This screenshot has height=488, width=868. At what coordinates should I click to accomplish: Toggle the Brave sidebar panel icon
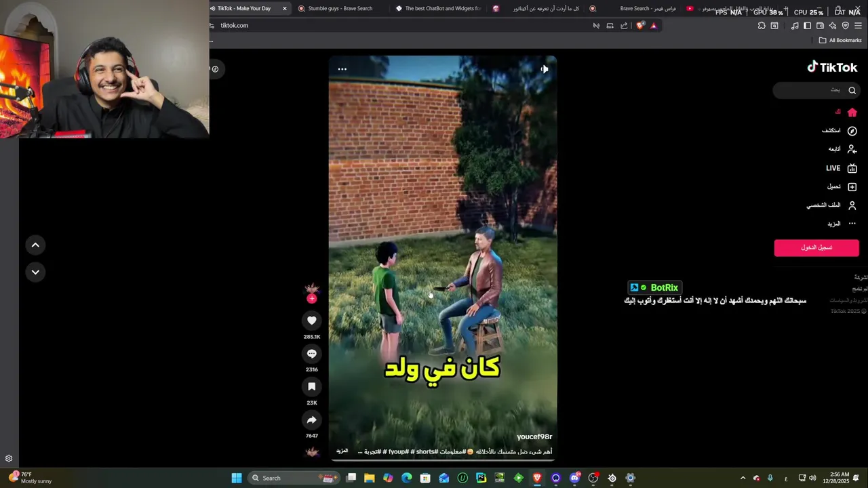click(x=807, y=26)
